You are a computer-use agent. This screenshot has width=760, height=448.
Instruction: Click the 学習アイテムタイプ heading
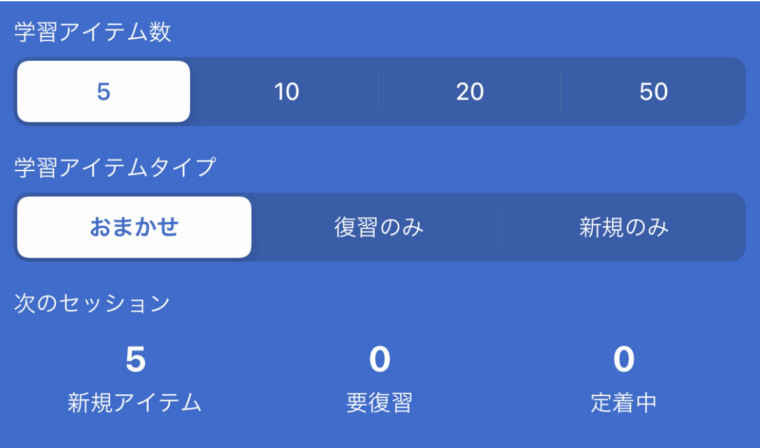click(114, 167)
